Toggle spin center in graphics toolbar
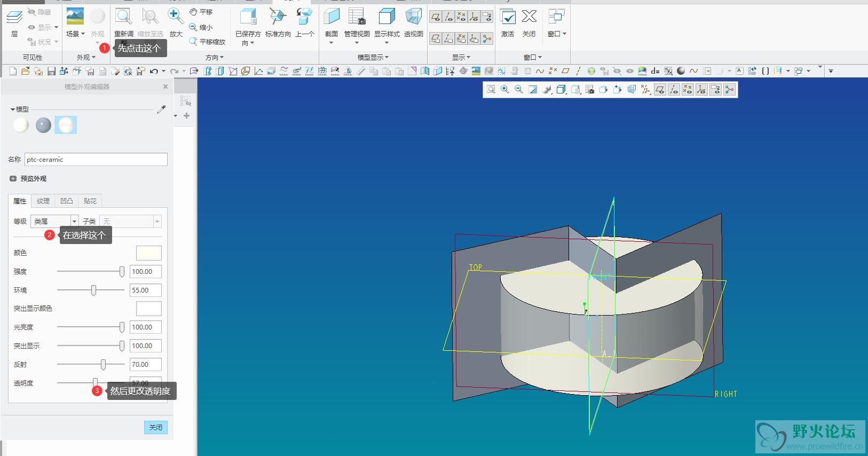The width and height of the screenshot is (868, 456). pyautogui.click(x=729, y=90)
